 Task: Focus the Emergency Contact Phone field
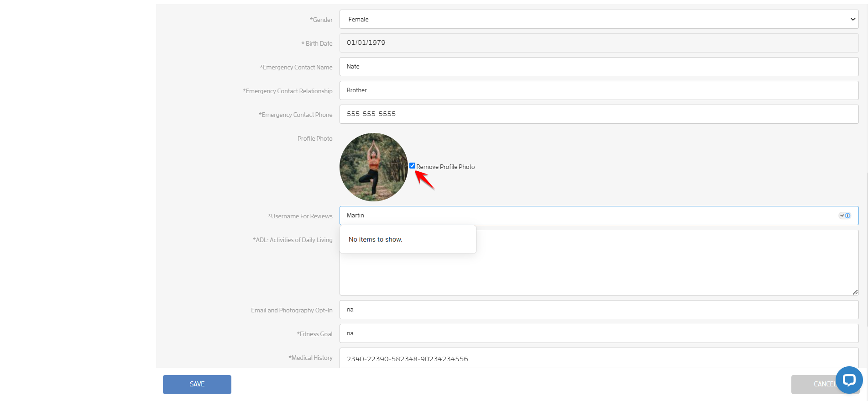point(599,114)
